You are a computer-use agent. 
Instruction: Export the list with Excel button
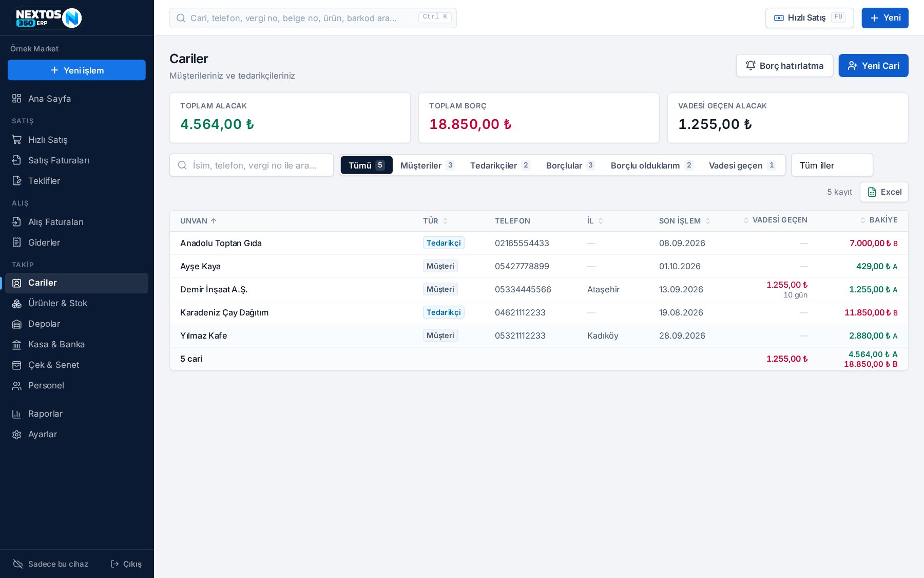pos(884,192)
